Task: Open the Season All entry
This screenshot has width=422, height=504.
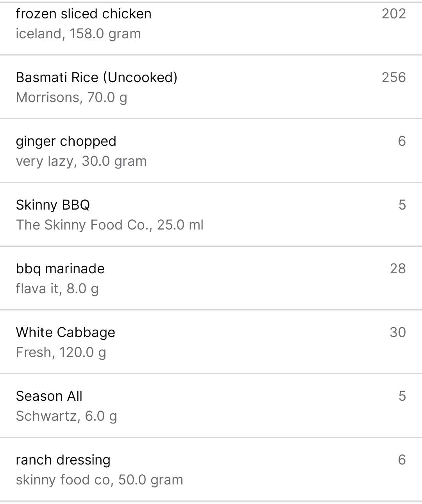Action: [211, 405]
